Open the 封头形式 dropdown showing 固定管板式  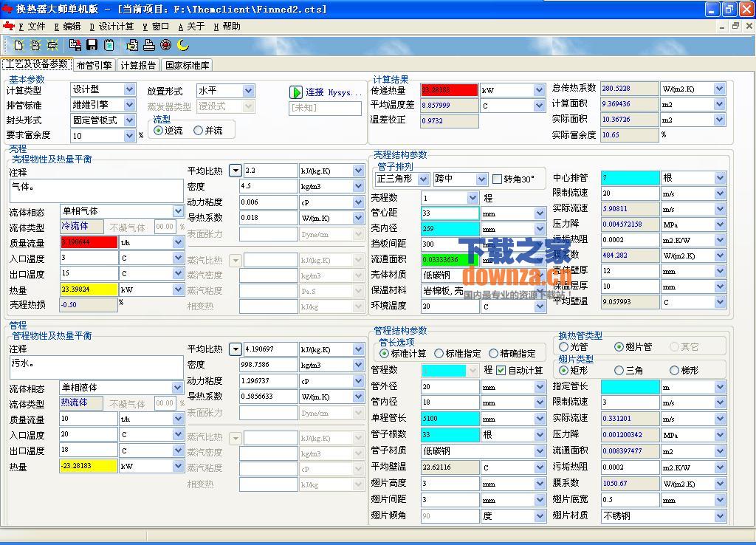(x=129, y=120)
